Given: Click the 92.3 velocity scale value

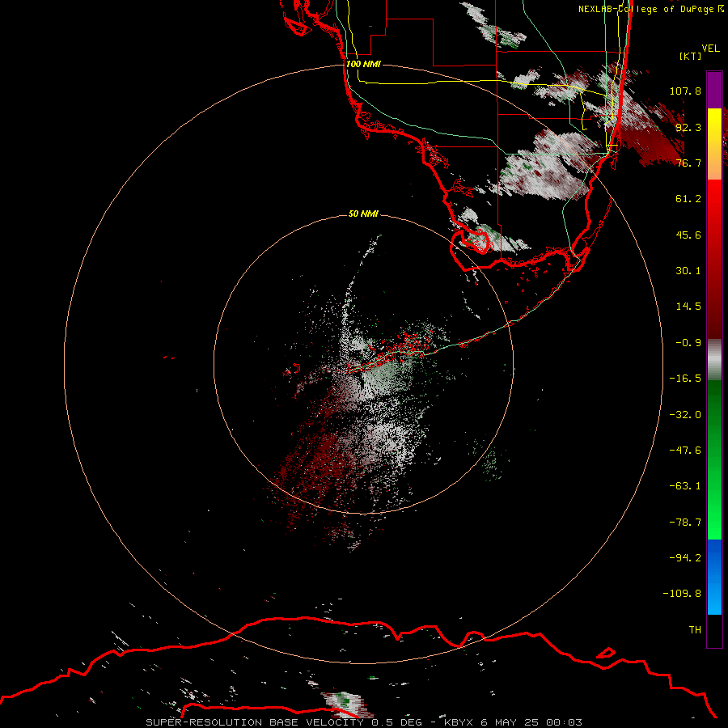Looking at the screenshot, I should tap(688, 127).
